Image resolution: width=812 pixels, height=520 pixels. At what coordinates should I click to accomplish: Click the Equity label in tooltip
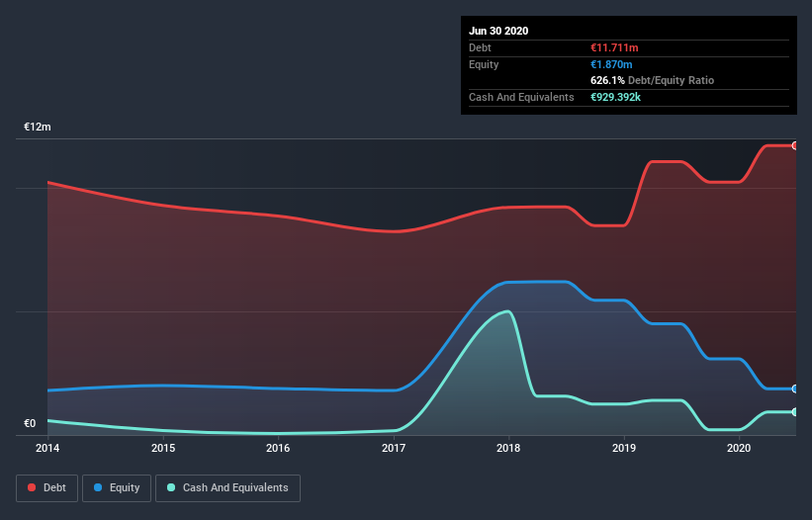(x=484, y=64)
